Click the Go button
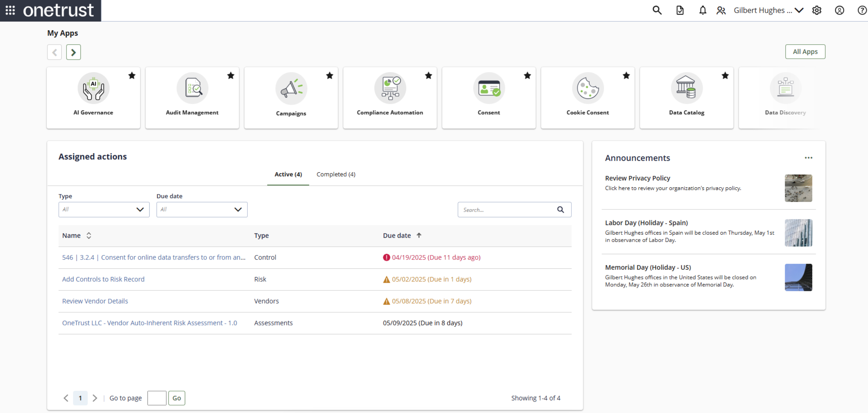Screen dimensions: 868x413 coord(176,398)
